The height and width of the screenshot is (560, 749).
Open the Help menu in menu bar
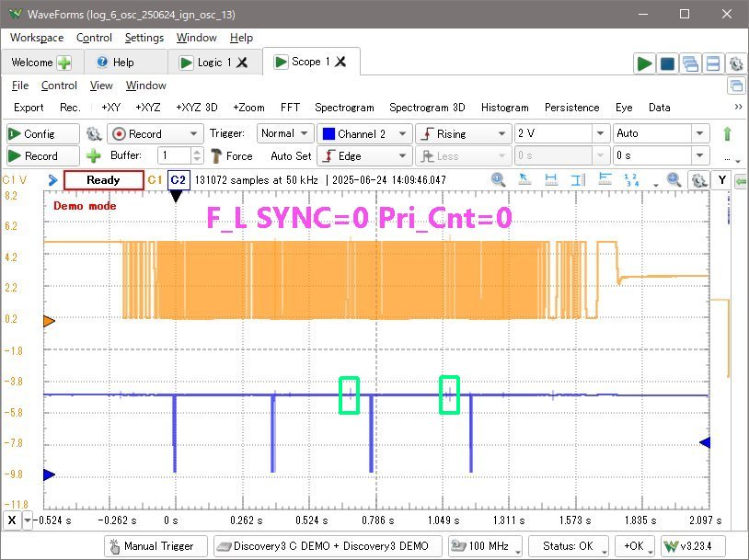[x=241, y=37]
